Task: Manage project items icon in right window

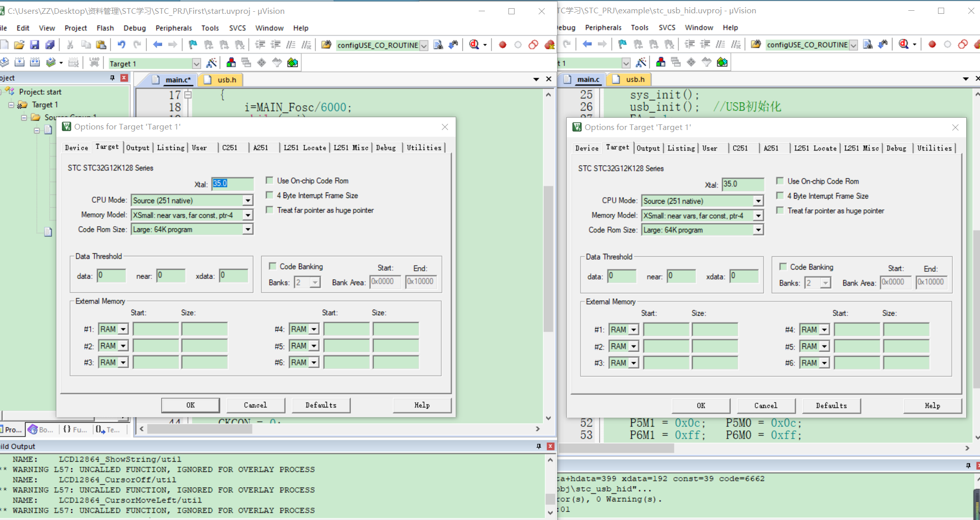Action: click(x=661, y=62)
